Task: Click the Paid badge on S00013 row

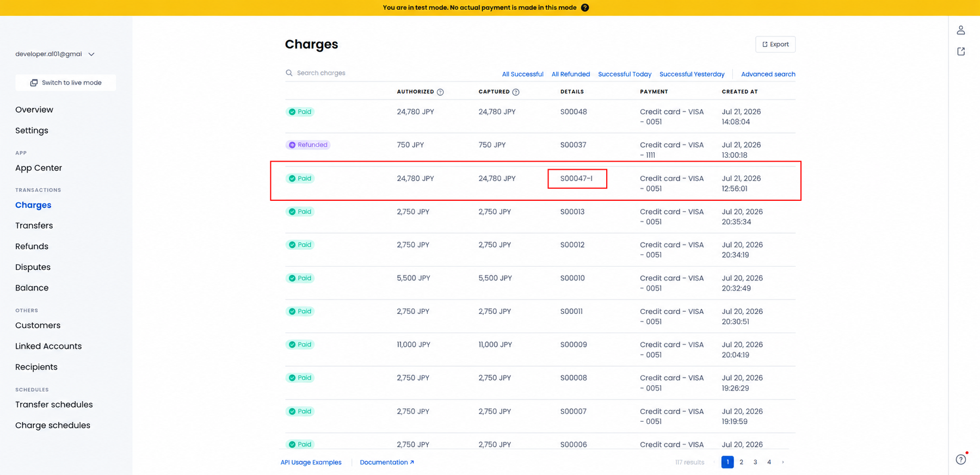Action: coord(300,212)
